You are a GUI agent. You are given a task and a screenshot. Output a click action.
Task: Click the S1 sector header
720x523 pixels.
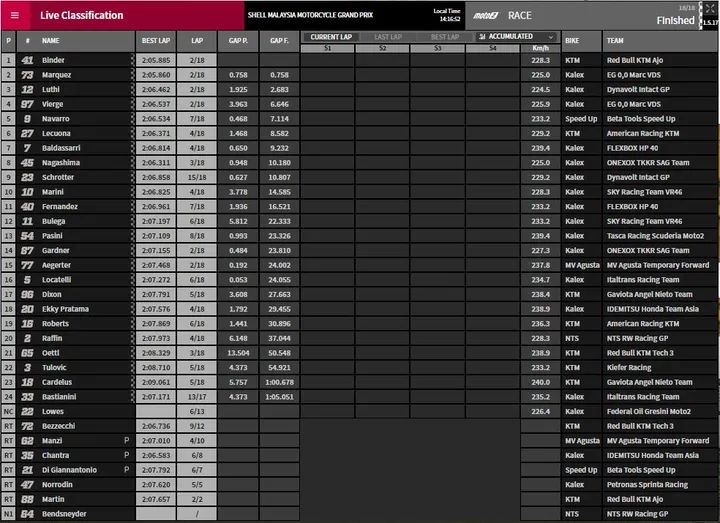327,48
